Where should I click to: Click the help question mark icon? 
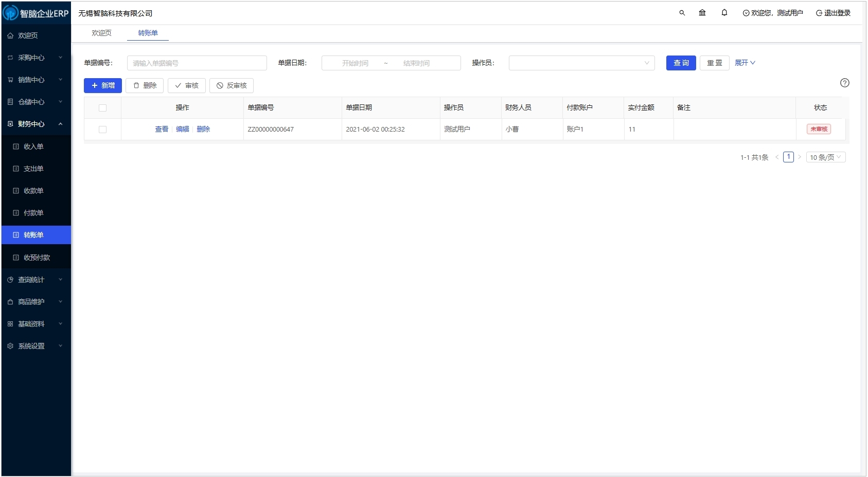coord(844,83)
